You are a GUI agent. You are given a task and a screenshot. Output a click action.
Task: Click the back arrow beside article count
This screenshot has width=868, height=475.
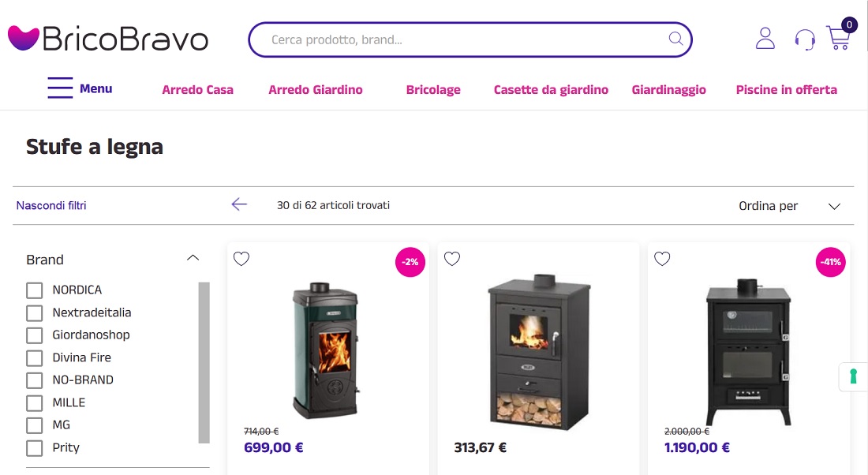(x=239, y=204)
